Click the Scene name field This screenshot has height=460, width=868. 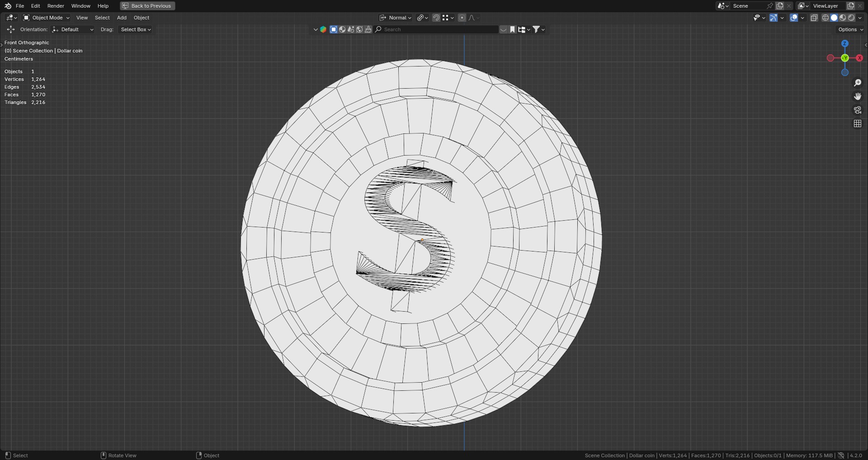click(x=748, y=6)
